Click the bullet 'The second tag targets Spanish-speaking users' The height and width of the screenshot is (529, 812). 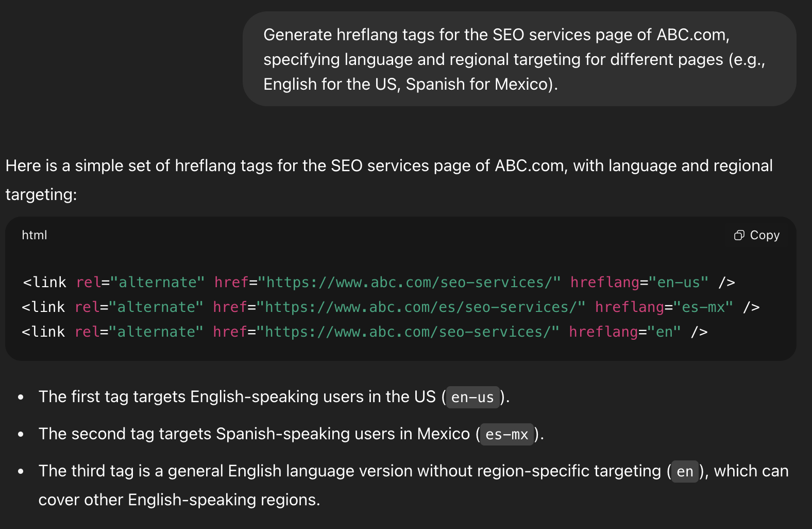(291, 434)
